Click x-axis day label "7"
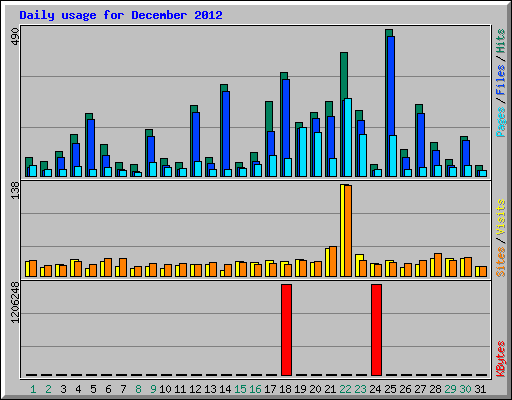 [123, 389]
